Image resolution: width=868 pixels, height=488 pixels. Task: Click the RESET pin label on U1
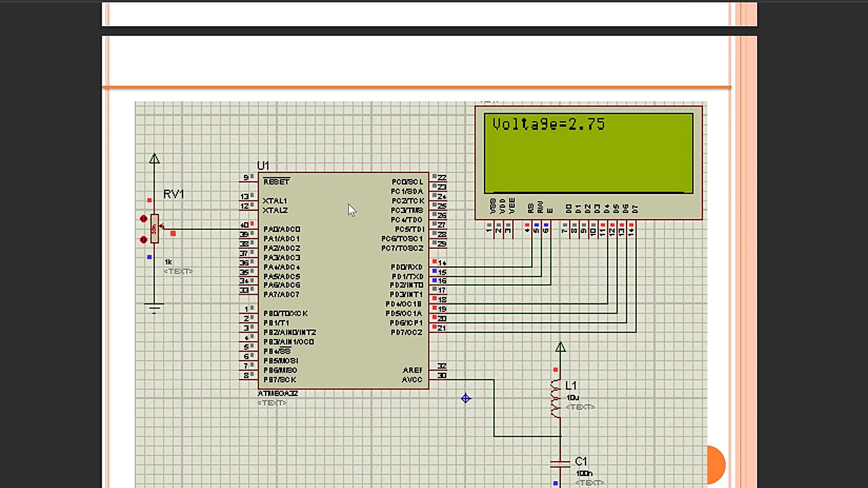pyautogui.click(x=276, y=182)
